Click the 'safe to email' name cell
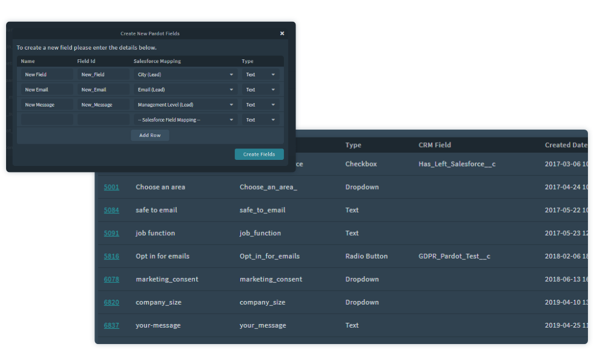Viewport: 594px width, 364px height. pyautogui.click(x=156, y=210)
